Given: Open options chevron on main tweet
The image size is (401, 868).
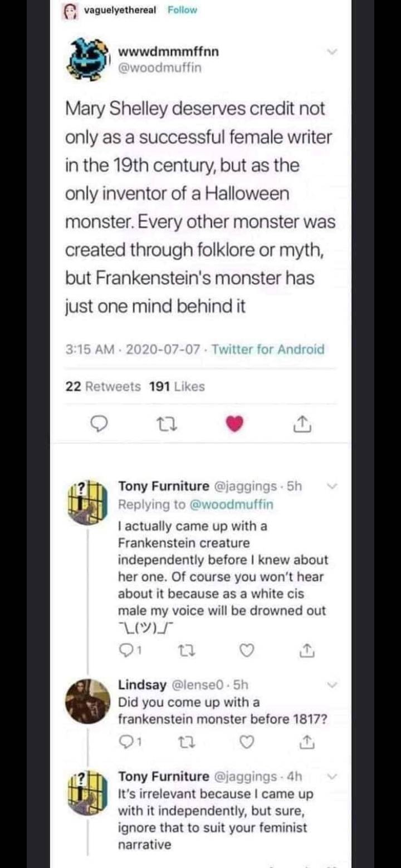Looking at the screenshot, I should 332,52.
